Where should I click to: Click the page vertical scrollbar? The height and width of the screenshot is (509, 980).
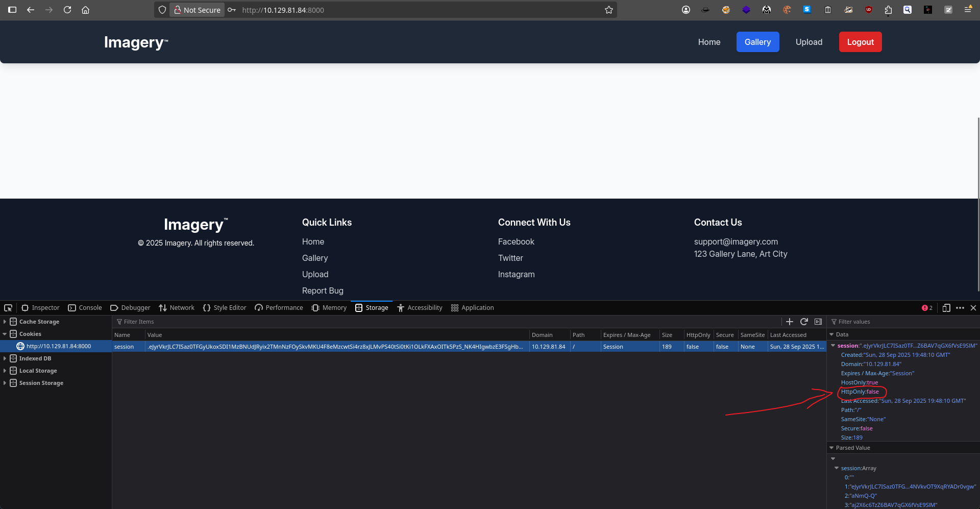point(978,204)
